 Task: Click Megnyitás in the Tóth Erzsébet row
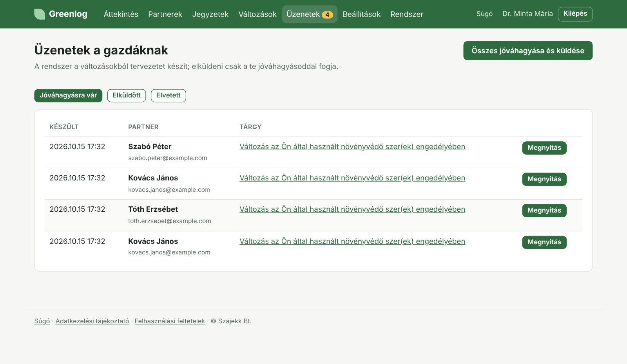(544, 211)
